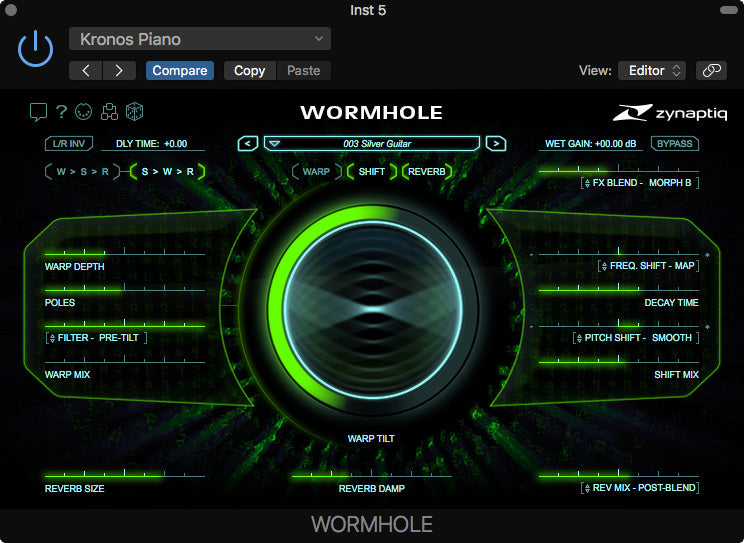This screenshot has height=543, width=744.
Task: Open REV MIX - POST-BLEND mode selector
Action: pos(640,488)
